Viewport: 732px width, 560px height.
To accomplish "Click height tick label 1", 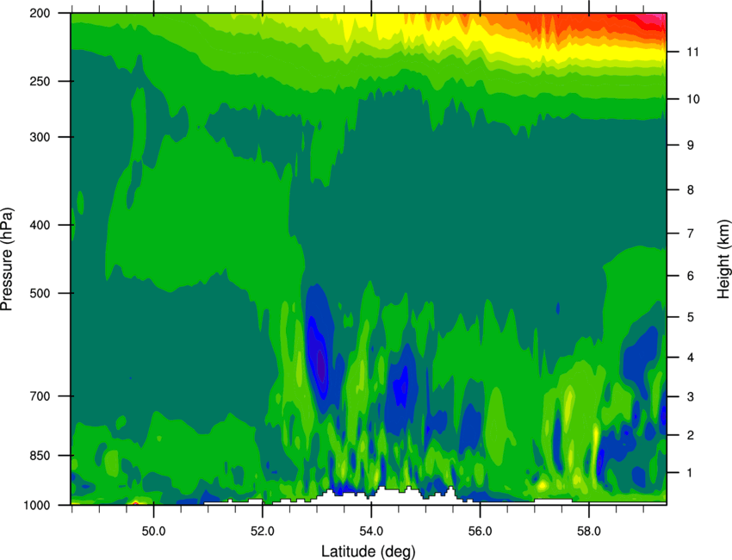I will tap(690, 473).
